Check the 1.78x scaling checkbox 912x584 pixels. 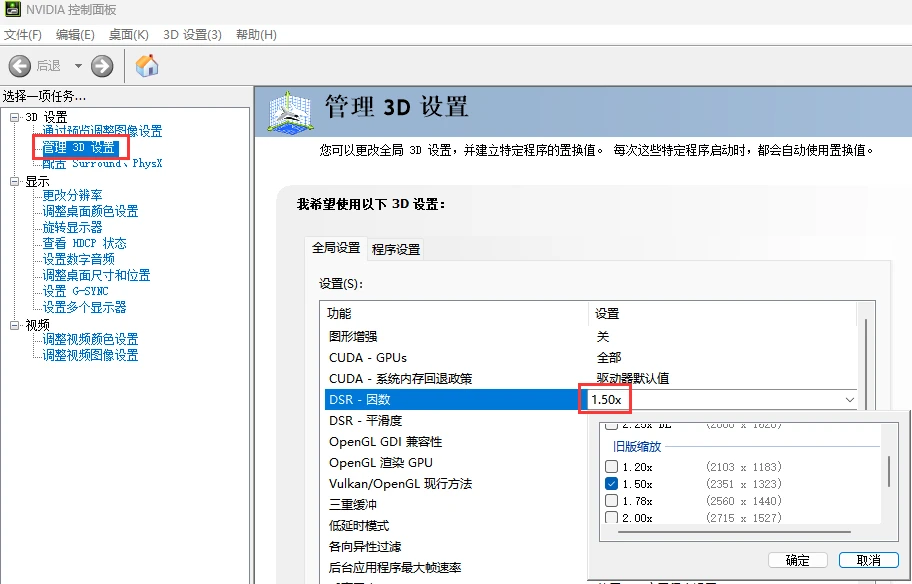[x=611, y=500]
